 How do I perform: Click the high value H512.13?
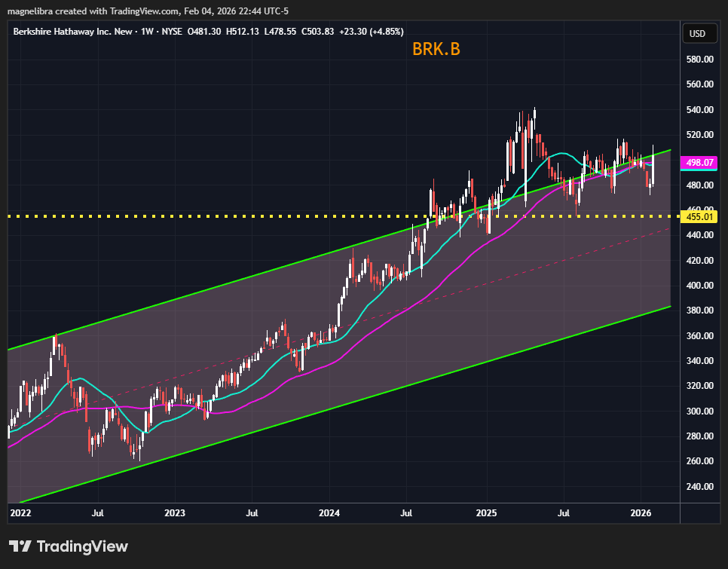(x=243, y=32)
